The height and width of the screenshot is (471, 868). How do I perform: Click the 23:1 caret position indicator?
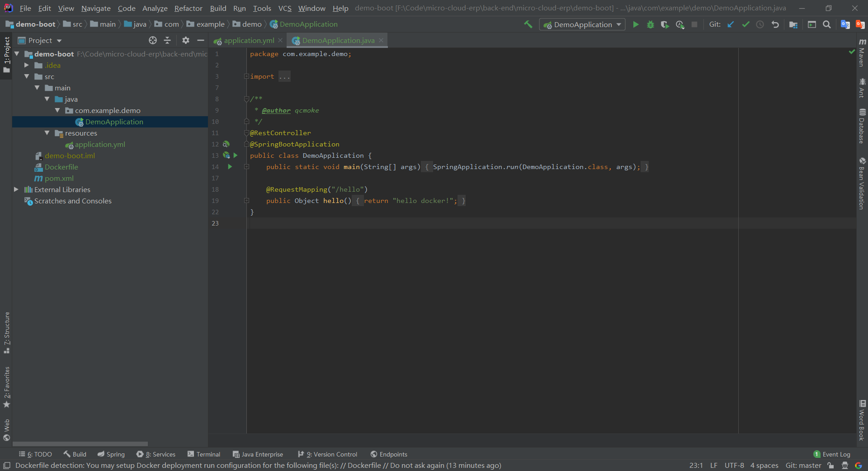[x=696, y=466]
